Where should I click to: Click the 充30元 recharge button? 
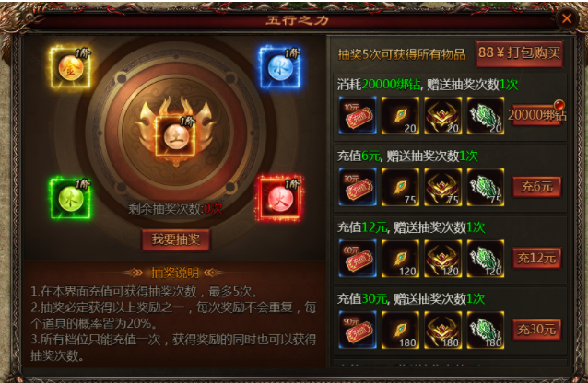click(x=536, y=330)
